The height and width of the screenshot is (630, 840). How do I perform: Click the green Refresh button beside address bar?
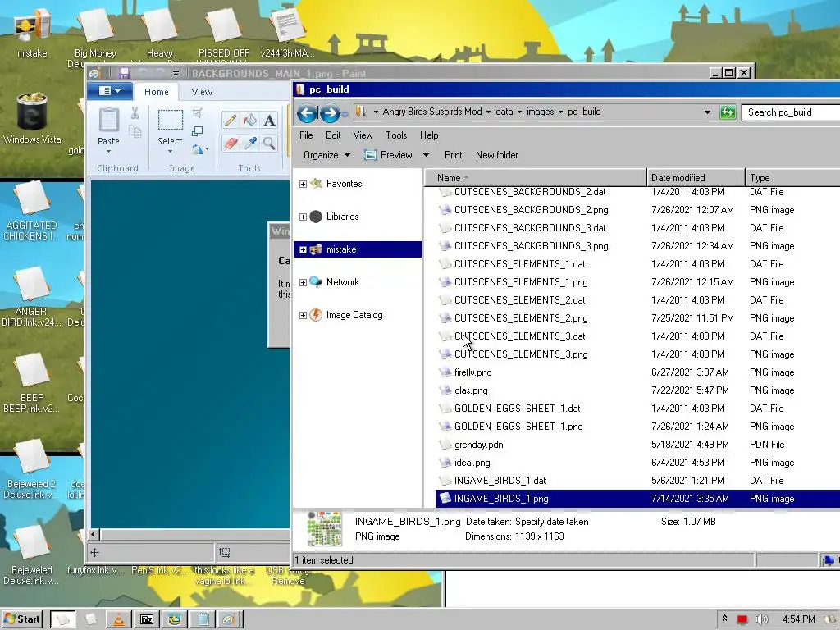pyautogui.click(x=728, y=112)
